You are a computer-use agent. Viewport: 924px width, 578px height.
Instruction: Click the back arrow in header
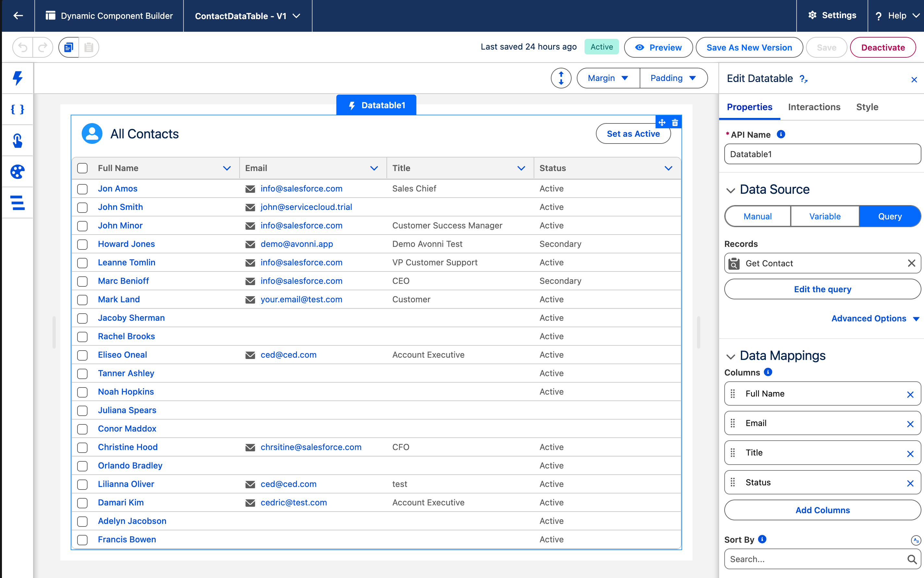click(18, 16)
